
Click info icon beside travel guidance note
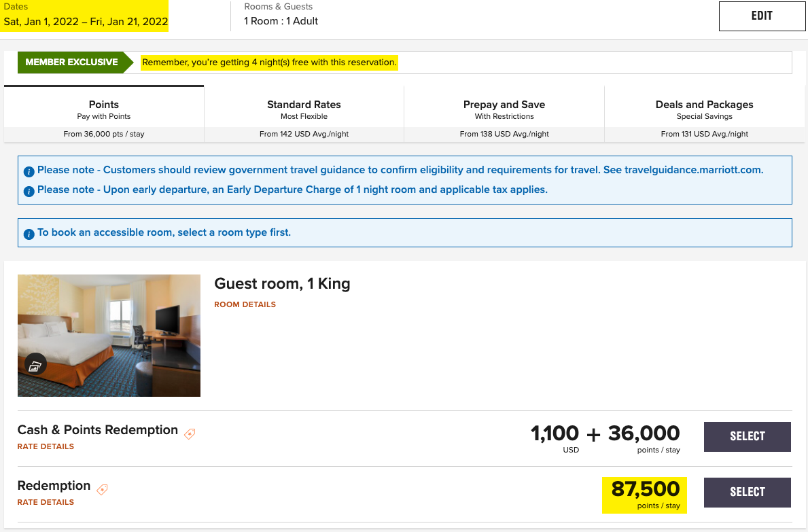(29, 171)
